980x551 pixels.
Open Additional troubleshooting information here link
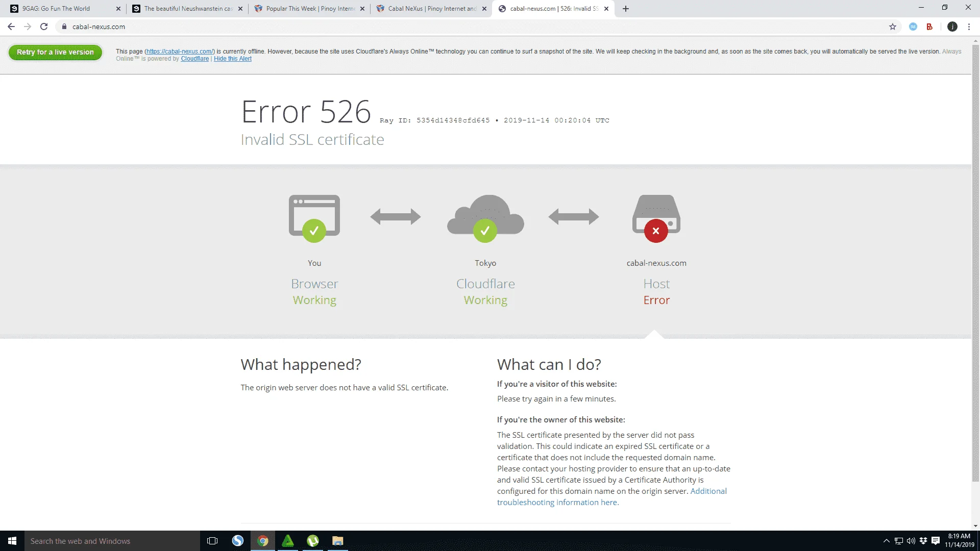pos(611,496)
